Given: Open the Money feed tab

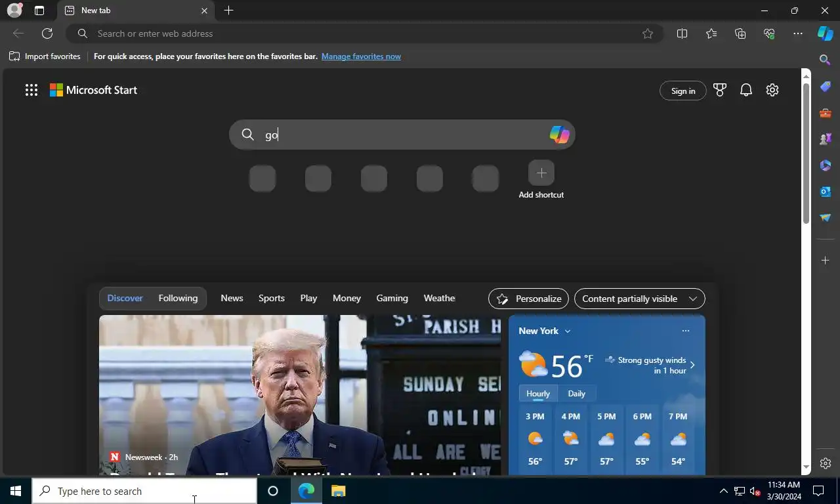Looking at the screenshot, I should [x=346, y=298].
